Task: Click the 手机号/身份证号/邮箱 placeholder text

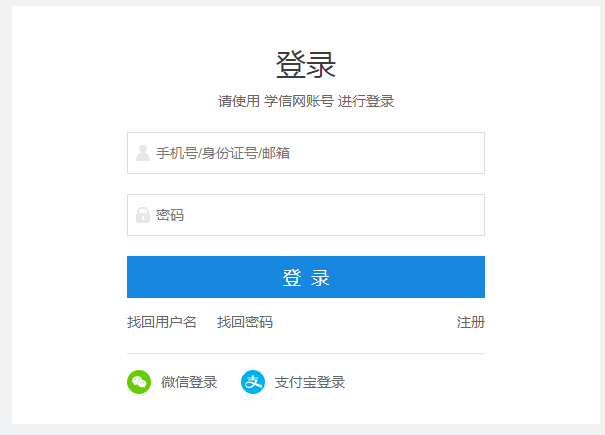Action: (223, 153)
